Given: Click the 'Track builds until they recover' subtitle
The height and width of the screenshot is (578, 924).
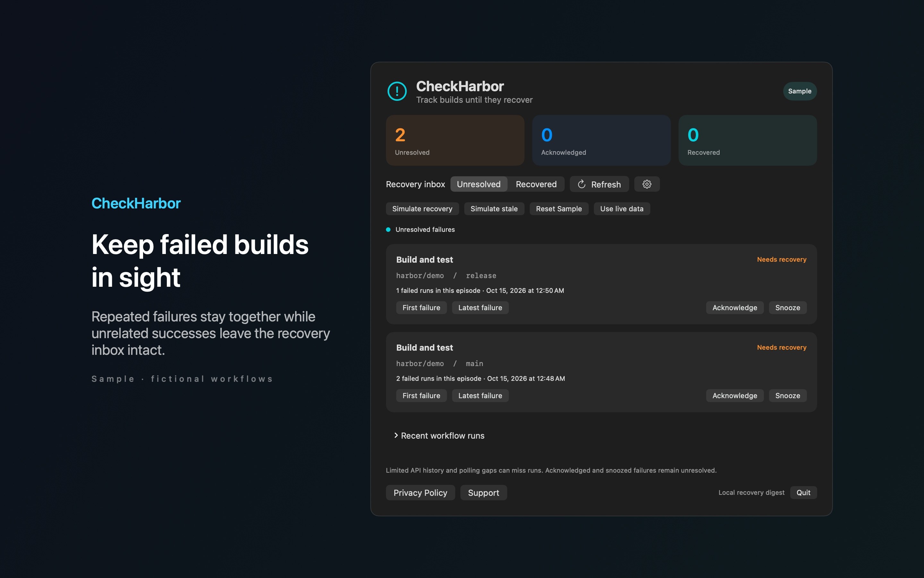Looking at the screenshot, I should point(474,100).
